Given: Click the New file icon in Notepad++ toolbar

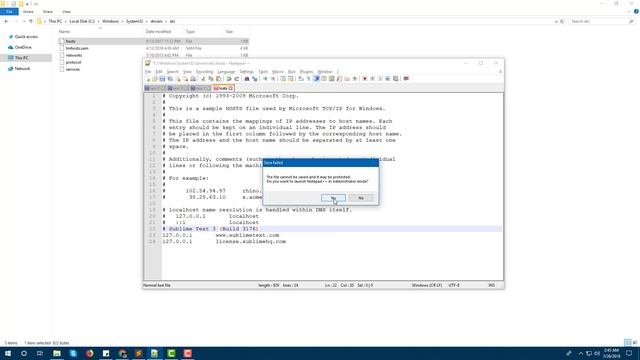Looking at the screenshot, I should [x=148, y=79].
